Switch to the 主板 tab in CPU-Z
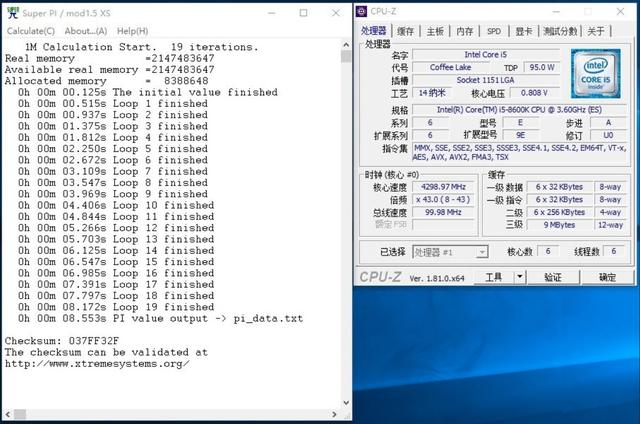Viewport: 640px width, 424px height. tap(435, 31)
